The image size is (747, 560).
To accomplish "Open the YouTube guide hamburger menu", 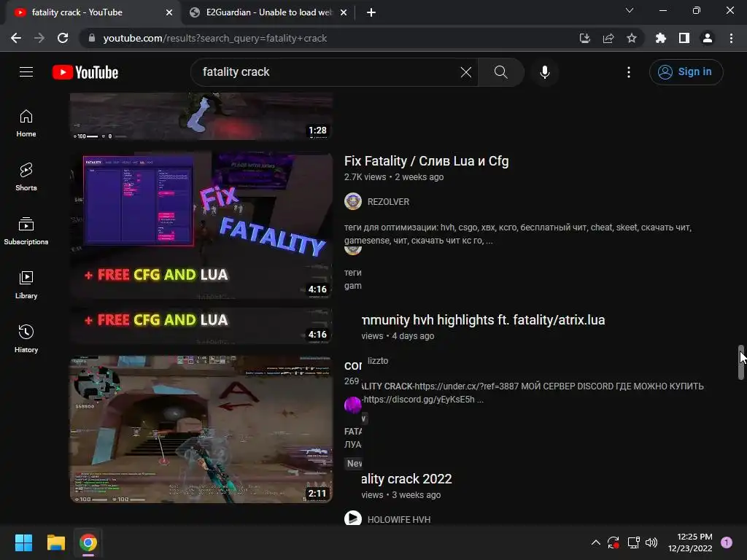I will [26, 72].
